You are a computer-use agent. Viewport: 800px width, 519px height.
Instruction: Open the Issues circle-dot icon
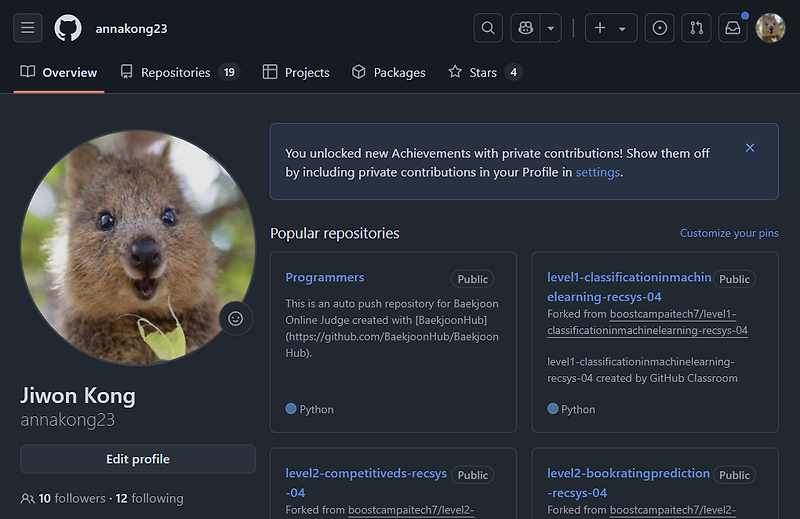(659, 28)
